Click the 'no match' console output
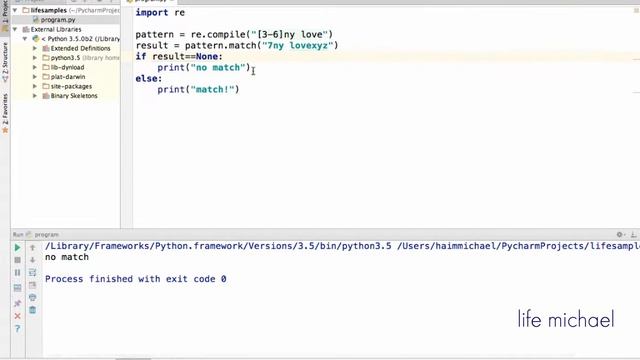640x360 pixels. pos(67,257)
